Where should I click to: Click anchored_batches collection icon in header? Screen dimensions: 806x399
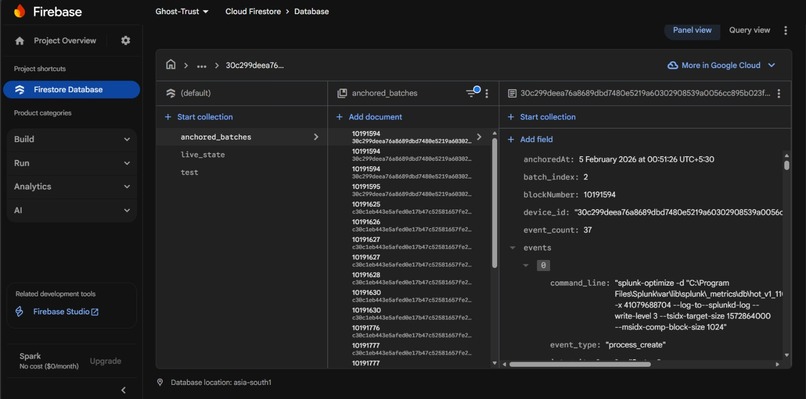342,94
